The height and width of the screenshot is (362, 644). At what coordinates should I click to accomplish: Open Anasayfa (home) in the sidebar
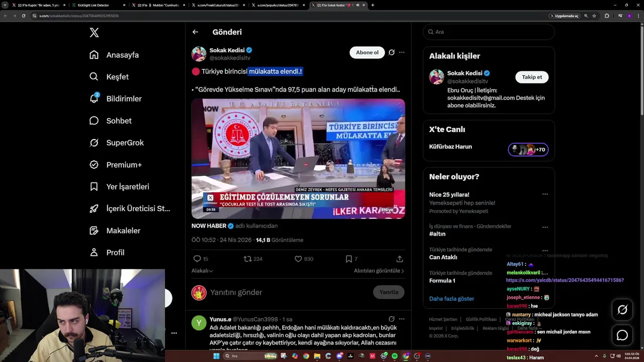[114, 55]
